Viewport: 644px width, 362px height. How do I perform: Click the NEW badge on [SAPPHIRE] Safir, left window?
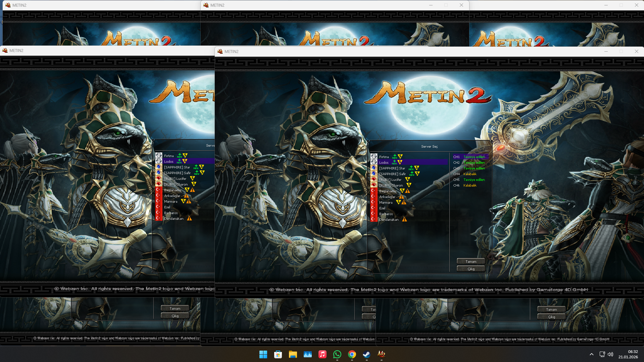point(197,173)
